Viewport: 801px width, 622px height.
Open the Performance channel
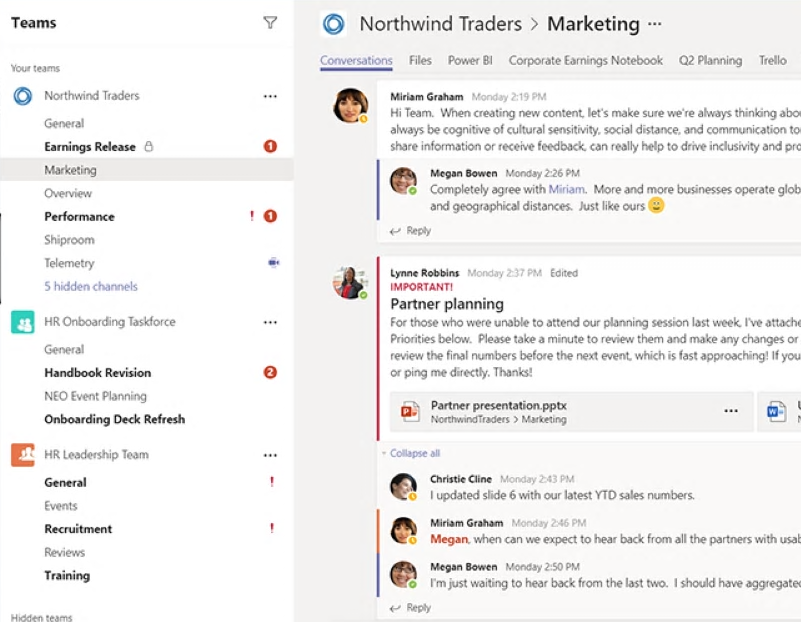pyautogui.click(x=79, y=217)
